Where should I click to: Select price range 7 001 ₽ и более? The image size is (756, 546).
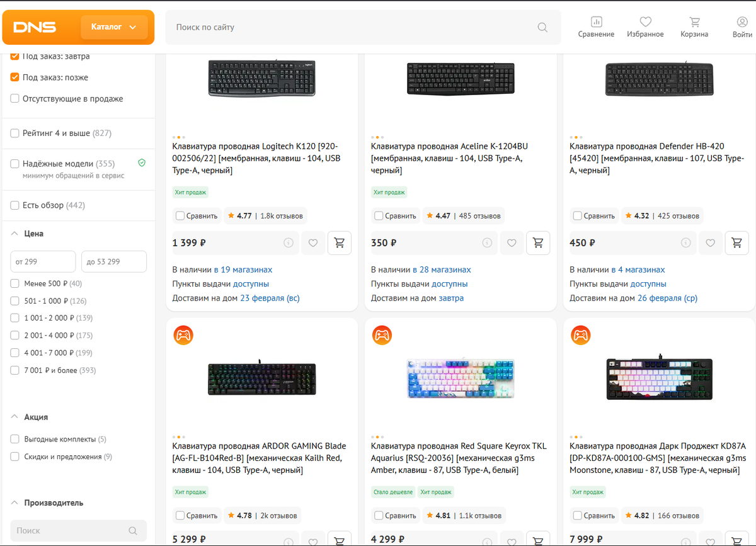[15, 370]
